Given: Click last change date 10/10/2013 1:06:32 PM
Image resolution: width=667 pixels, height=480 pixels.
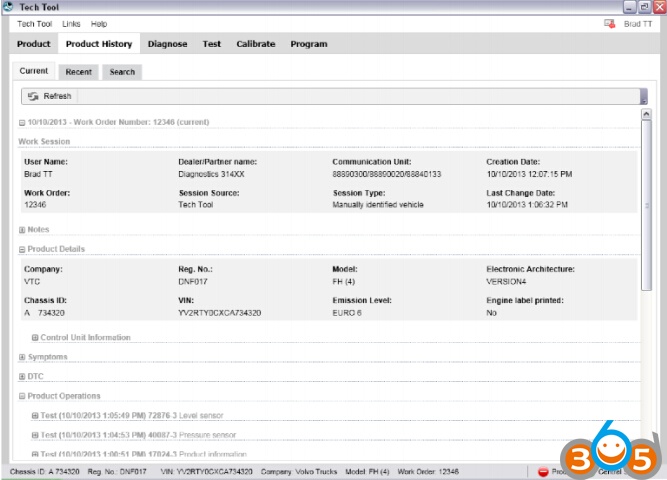Looking at the screenshot, I should [x=527, y=205].
